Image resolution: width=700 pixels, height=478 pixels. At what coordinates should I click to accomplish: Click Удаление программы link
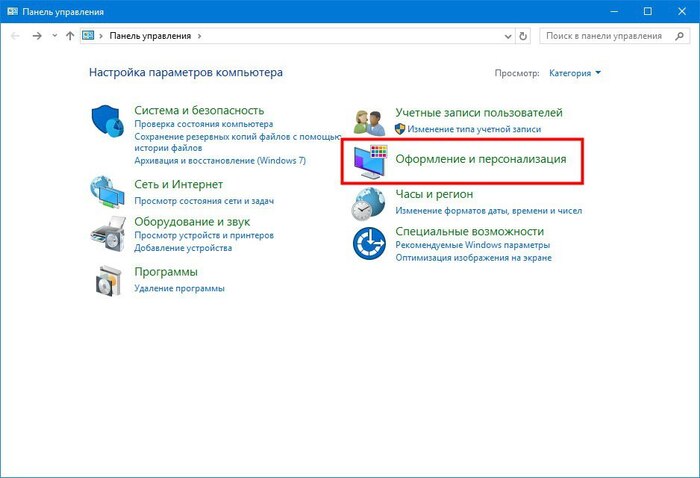[x=179, y=289]
